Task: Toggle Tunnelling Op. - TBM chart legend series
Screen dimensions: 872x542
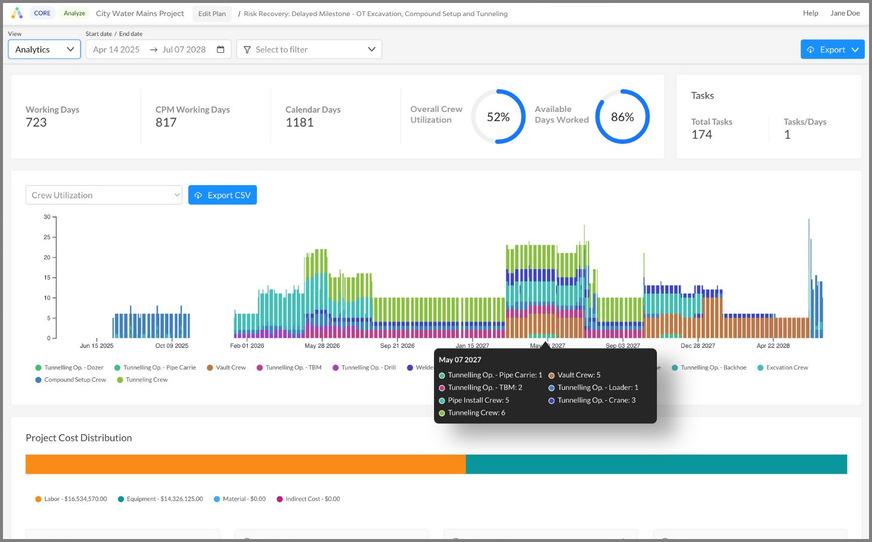Action: [x=289, y=367]
